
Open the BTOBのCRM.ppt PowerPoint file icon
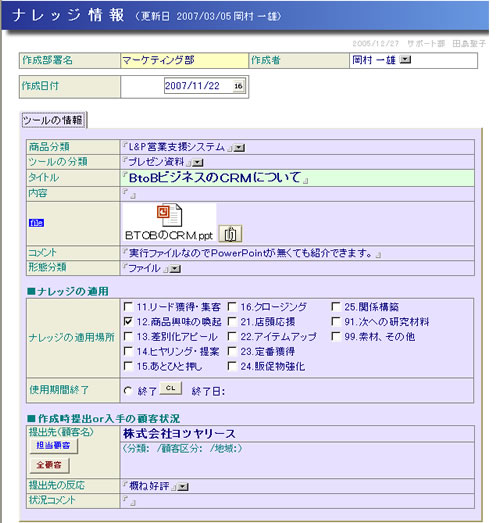pyautogui.click(x=169, y=215)
